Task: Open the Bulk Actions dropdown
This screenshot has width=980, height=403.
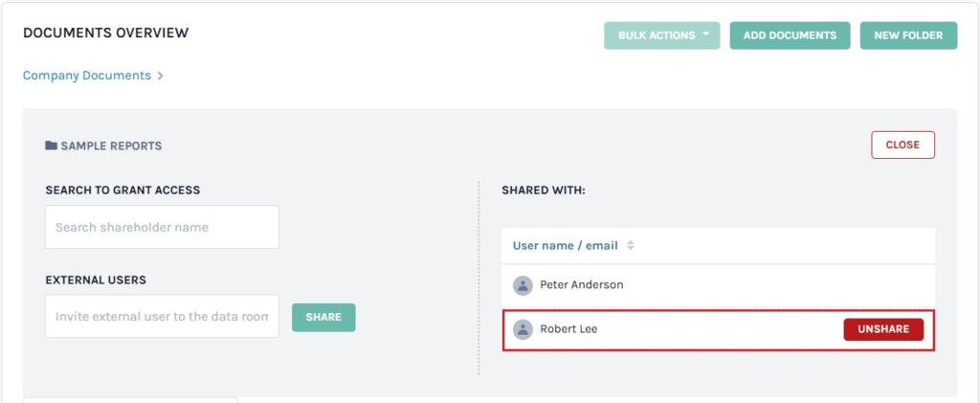Action: tap(661, 35)
